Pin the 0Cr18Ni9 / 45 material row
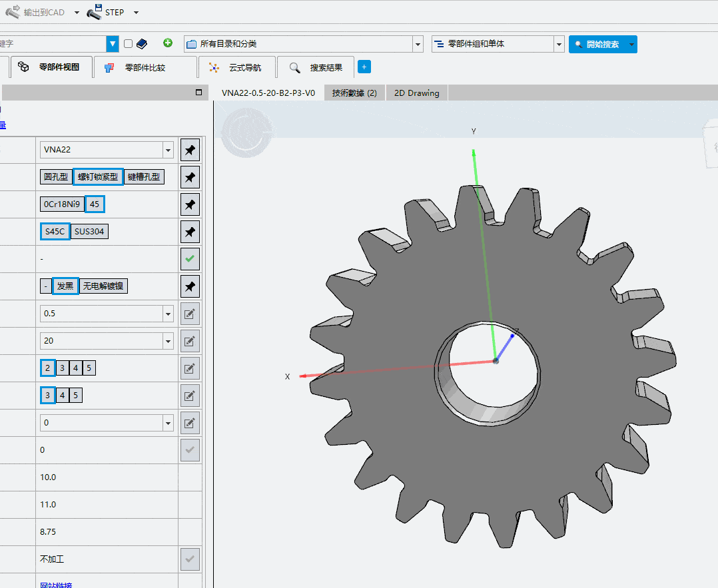Screen dimensions: 718x588 [190, 204]
